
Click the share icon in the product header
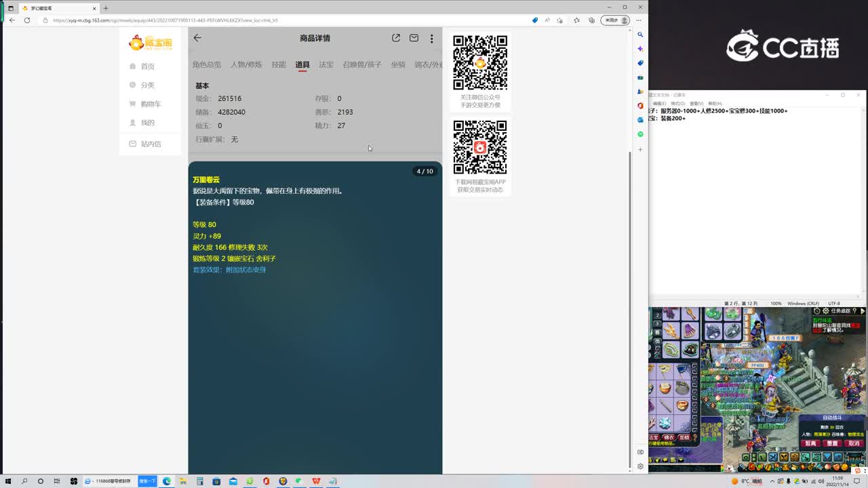(396, 38)
